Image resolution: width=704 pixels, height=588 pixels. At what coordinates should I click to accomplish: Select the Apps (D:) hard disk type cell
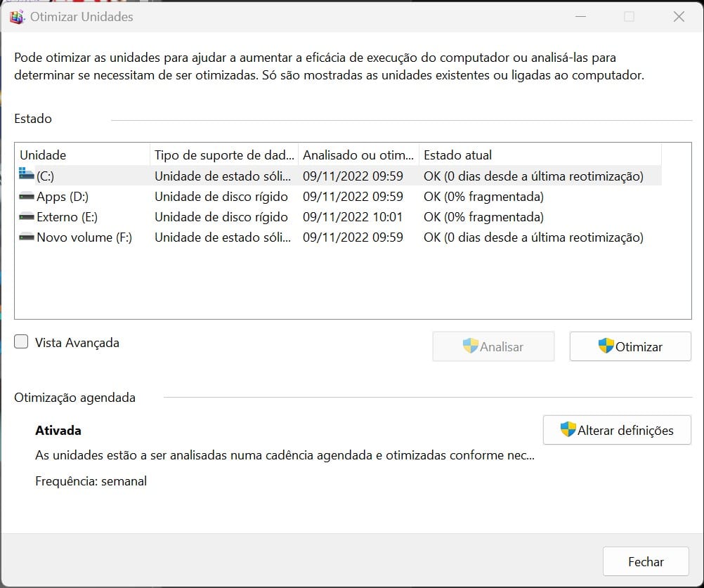pos(221,197)
